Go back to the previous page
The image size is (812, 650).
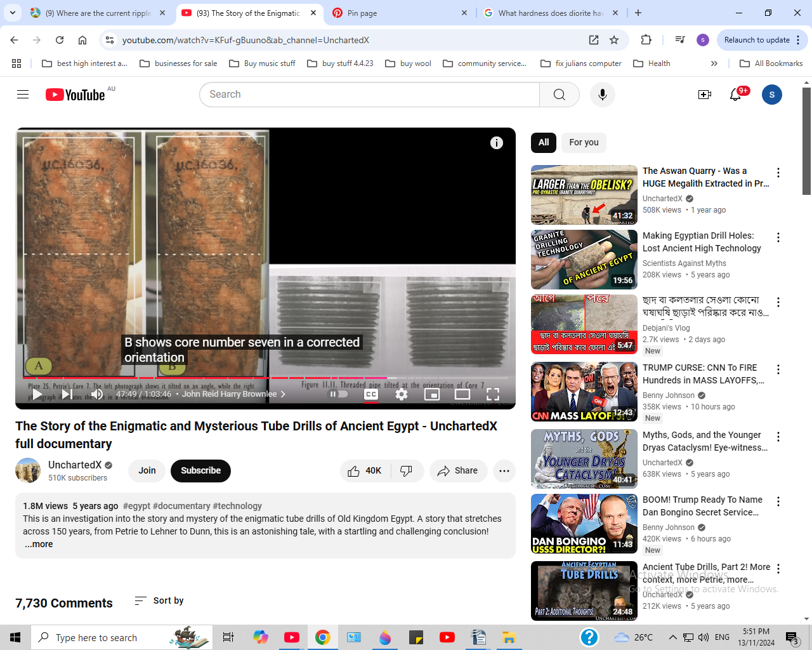[x=14, y=40]
